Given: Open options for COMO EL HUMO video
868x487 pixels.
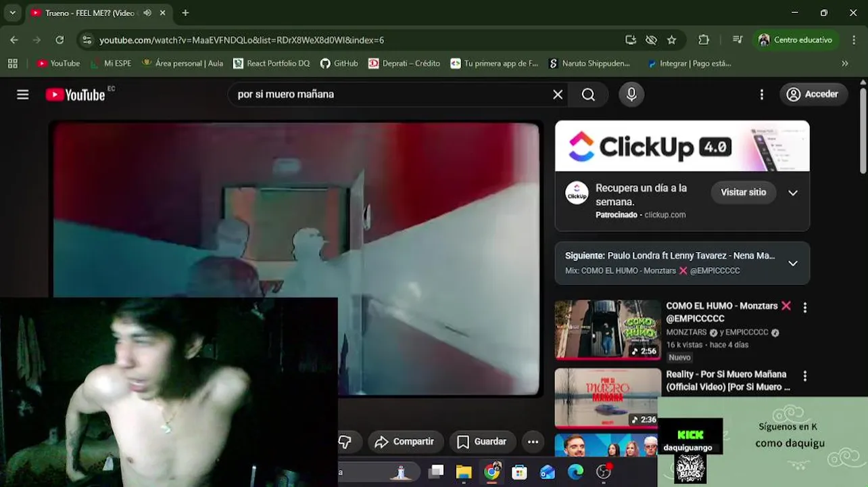Looking at the screenshot, I should [804, 308].
